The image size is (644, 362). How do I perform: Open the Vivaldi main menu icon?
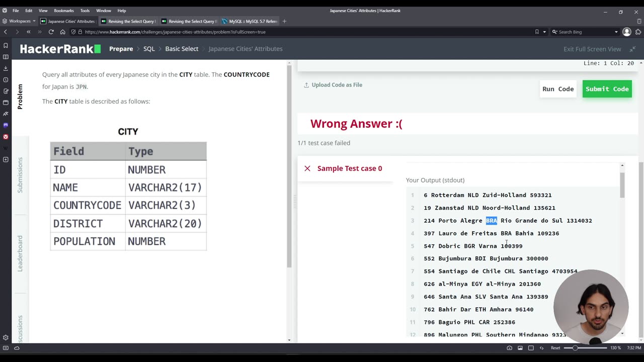[x=5, y=10]
